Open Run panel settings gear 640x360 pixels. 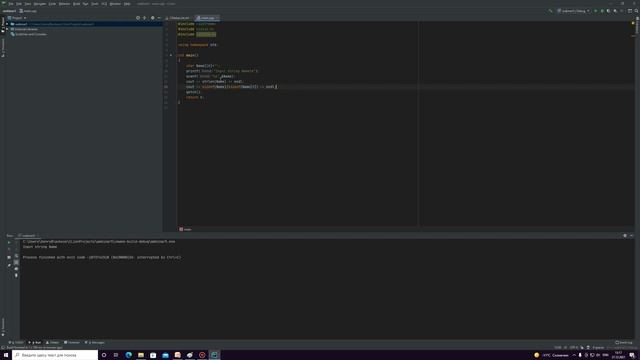point(625,236)
